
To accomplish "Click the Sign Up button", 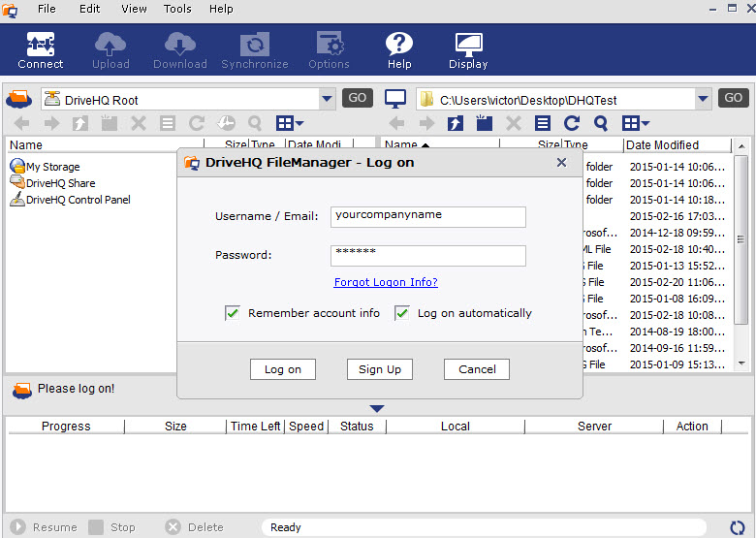I will pos(380,369).
